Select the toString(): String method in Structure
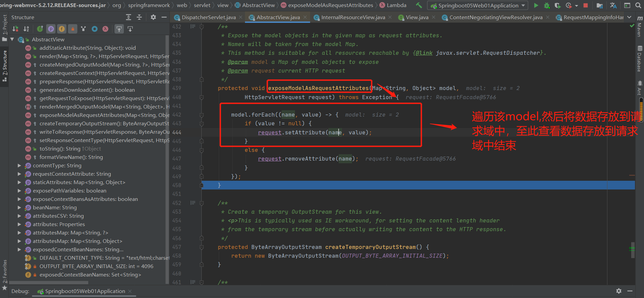The height and width of the screenshot is (298, 644). pyautogui.click(x=60, y=148)
